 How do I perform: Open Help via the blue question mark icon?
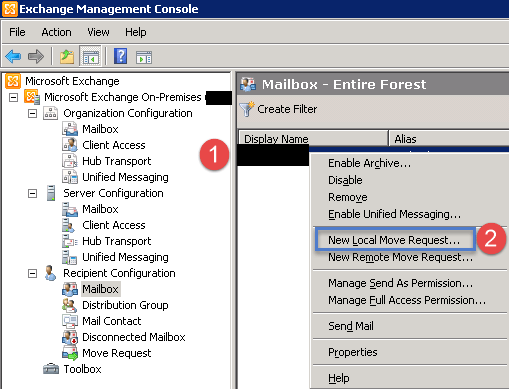pos(120,56)
